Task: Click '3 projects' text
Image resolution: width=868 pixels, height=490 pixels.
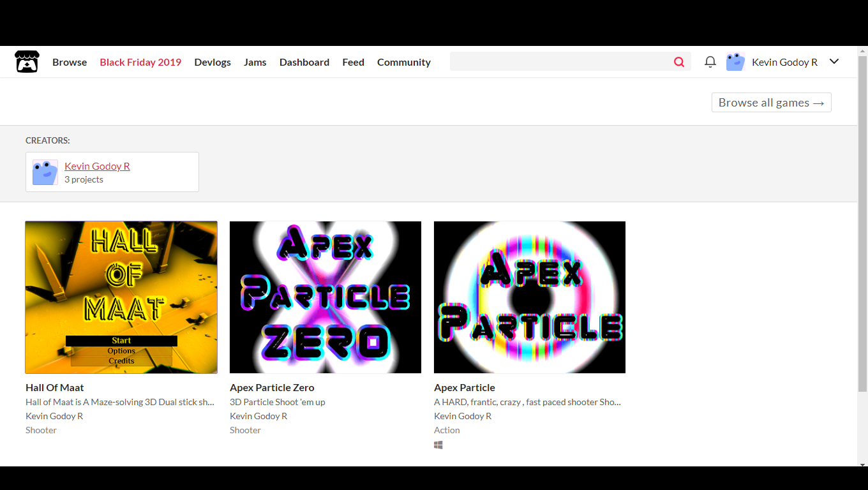Action: (84, 179)
